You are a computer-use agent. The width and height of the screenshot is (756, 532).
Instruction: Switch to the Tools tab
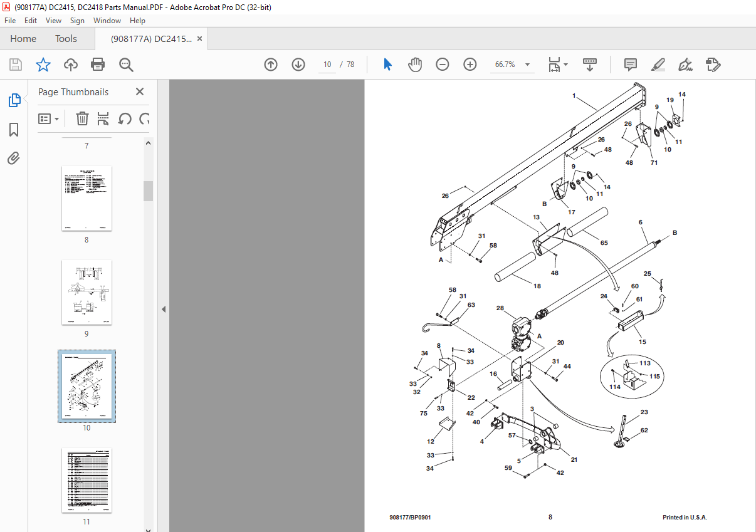[66, 39]
